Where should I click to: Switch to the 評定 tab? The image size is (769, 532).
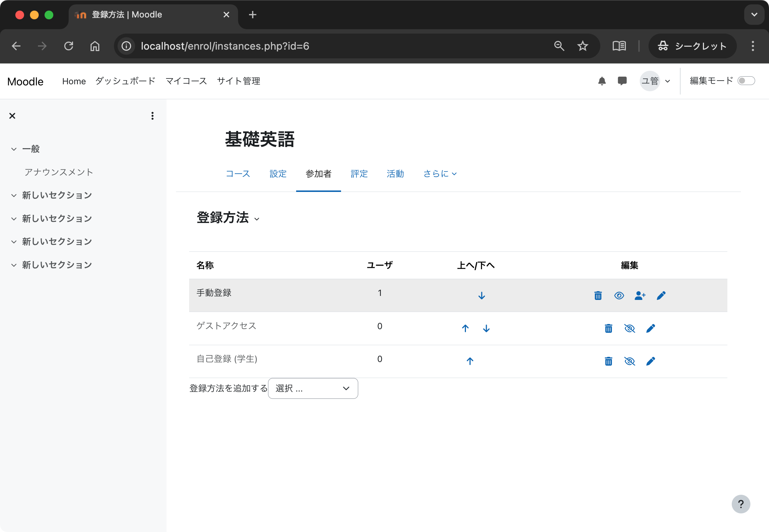359,174
